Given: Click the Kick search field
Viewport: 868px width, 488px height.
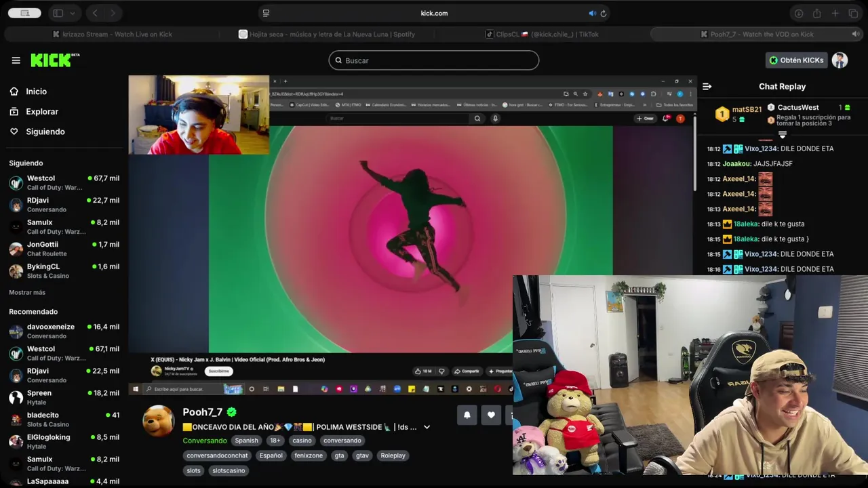Looking at the screenshot, I should click(434, 60).
